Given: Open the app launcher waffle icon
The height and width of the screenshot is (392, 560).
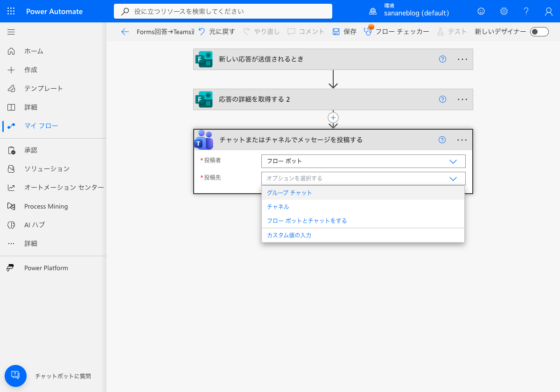Looking at the screenshot, I should click(11, 11).
